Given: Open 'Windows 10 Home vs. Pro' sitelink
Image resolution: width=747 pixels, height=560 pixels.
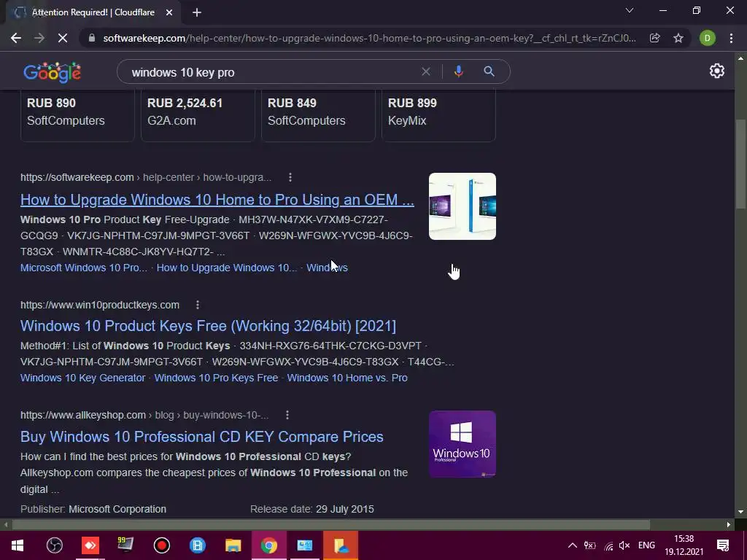Looking at the screenshot, I should 347,378.
